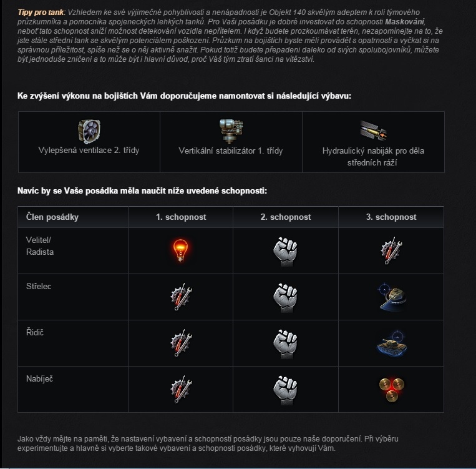This screenshot has height=469, width=476.
Task: Click Řidič's tank with crosshair skill icon
Action: (391, 343)
